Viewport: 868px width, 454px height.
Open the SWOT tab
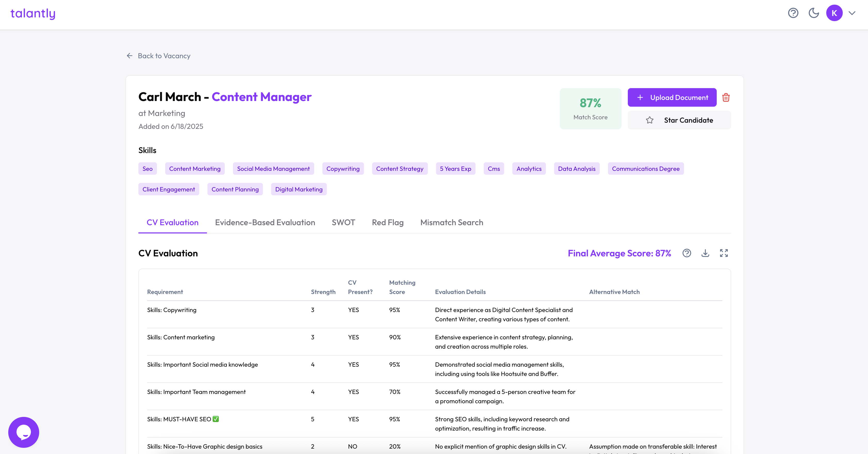pos(343,223)
